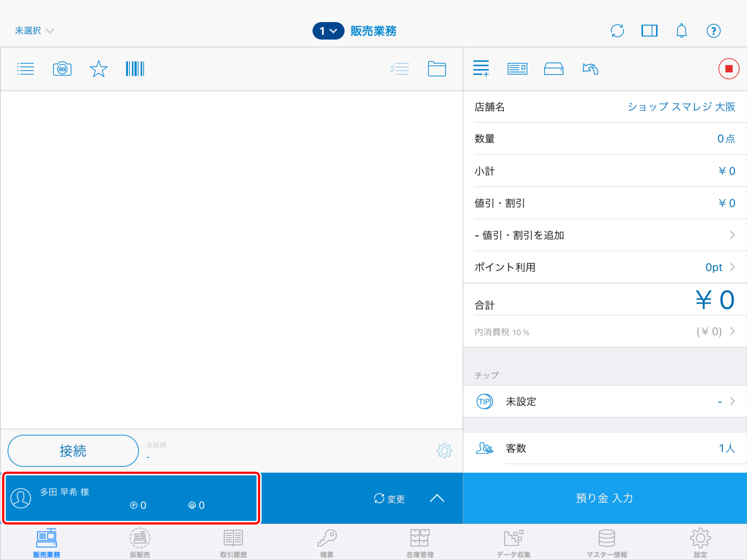Viewport: 747px width, 560px height.
Task: Open チップ 未設定 row
Action: click(x=605, y=401)
